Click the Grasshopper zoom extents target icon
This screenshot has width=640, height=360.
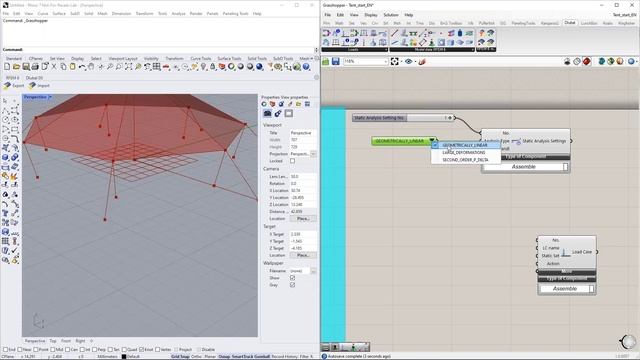[395, 62]
